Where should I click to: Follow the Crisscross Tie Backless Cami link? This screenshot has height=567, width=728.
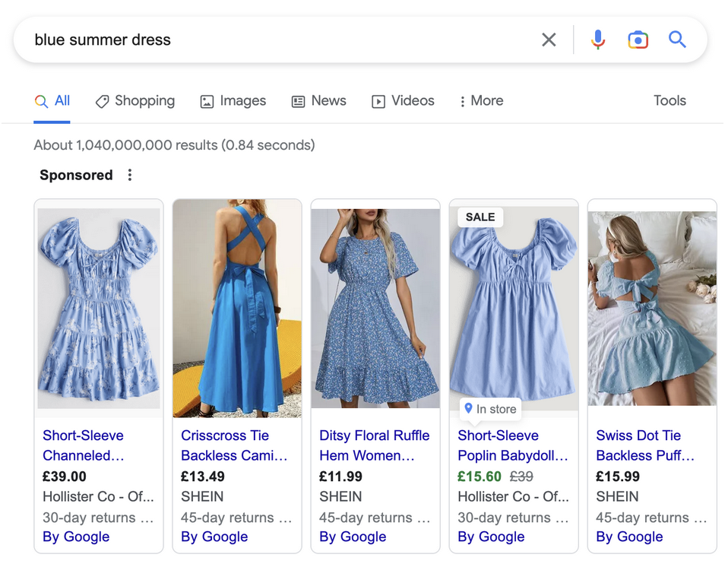234,445
